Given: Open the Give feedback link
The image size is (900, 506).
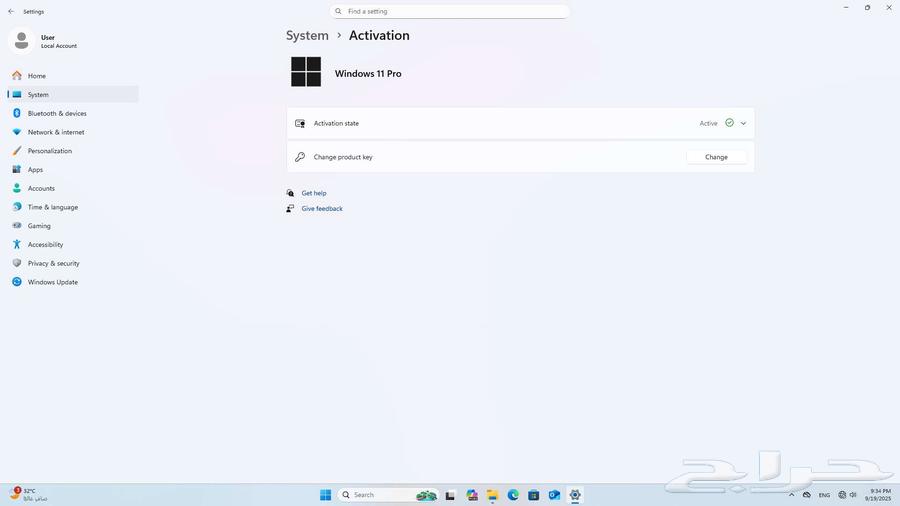Looking at the screenshot, I should tap(322, 209).
